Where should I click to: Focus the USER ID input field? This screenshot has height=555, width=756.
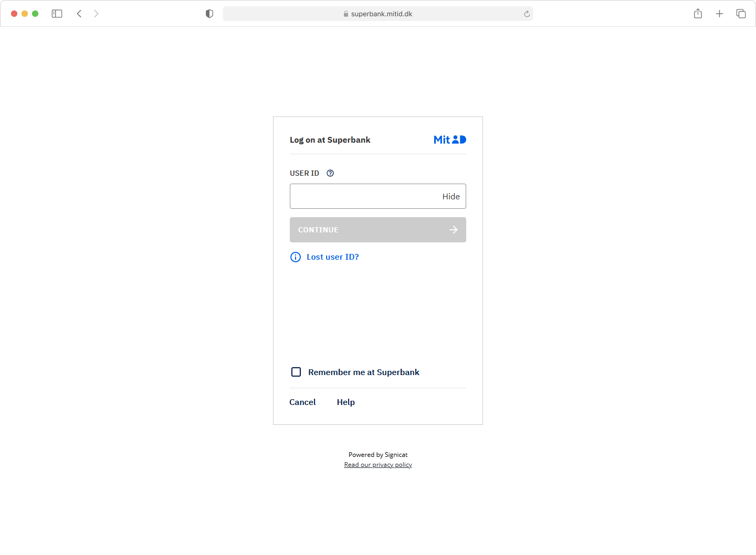pos(378,196)
